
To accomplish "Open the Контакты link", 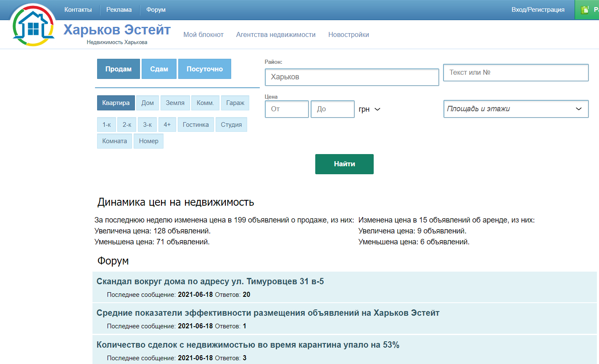I will pyautogui.click(x=78, y=10).
